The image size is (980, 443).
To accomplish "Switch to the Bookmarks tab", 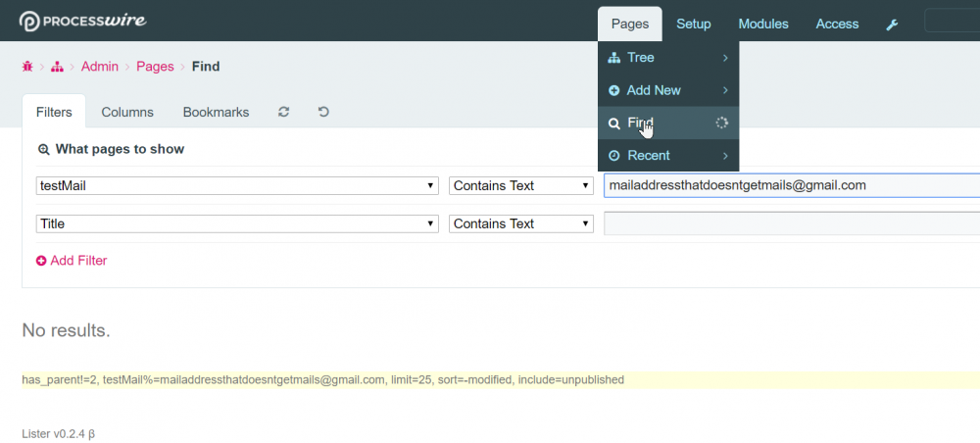I will click(x=216, y=112).
